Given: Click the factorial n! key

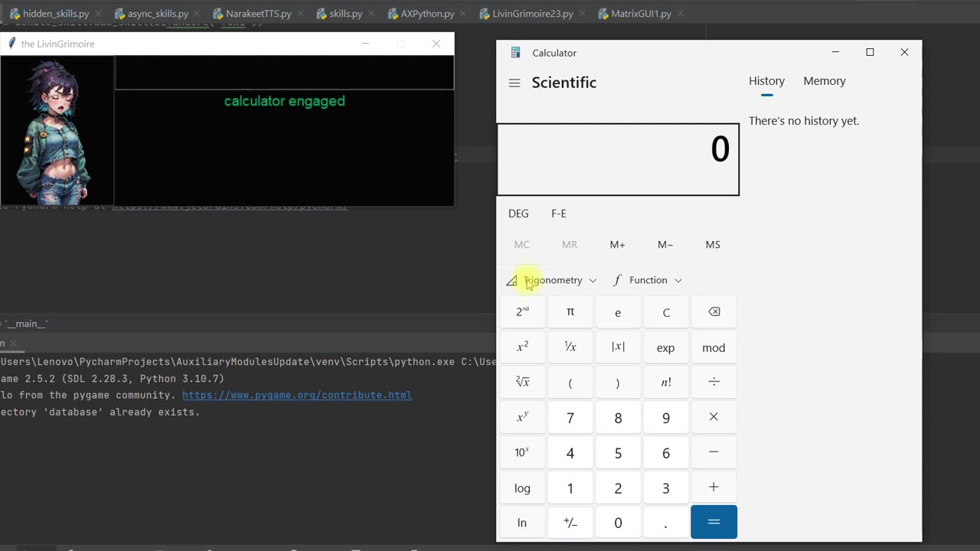Looking at the screenshot, I should point(666,382).
